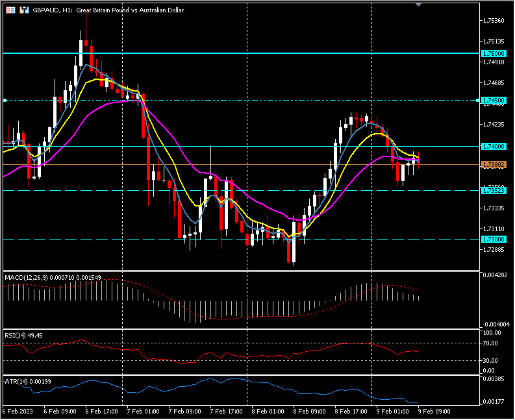Click the Depth of Market icon

[x=9, y=10]
